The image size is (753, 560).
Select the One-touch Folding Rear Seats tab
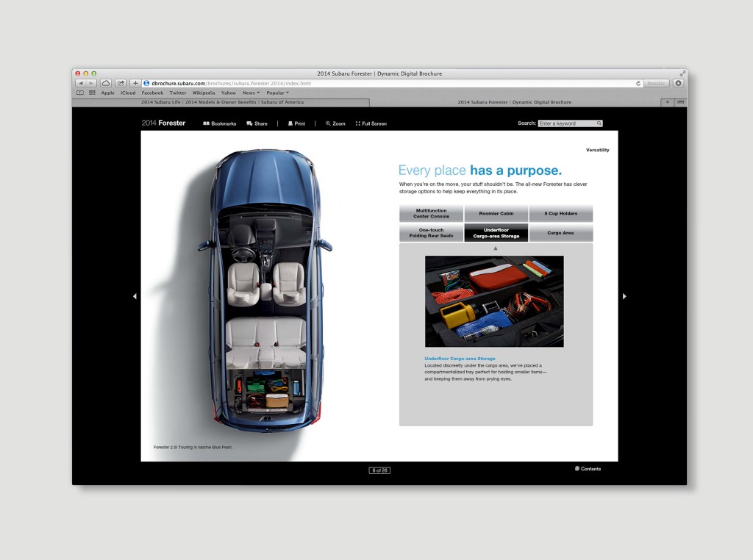point(431,233)
